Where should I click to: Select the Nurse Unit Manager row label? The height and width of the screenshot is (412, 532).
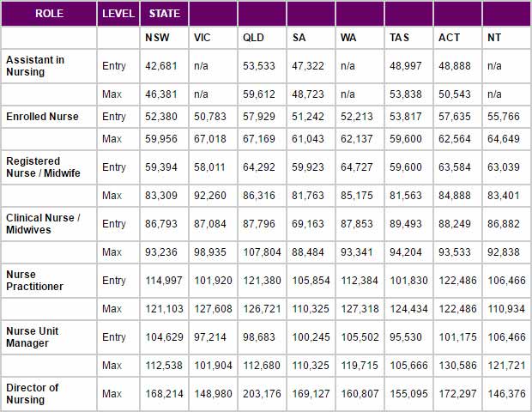[33, 337]
